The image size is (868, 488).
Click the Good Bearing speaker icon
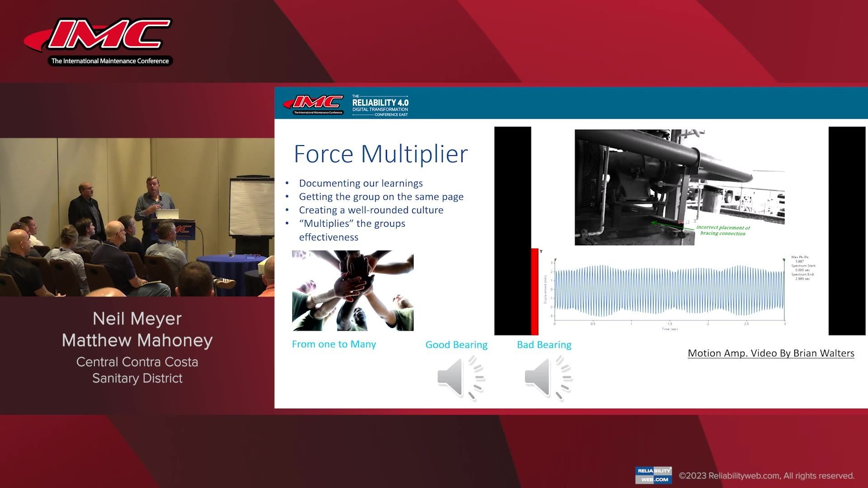[456, 377]
